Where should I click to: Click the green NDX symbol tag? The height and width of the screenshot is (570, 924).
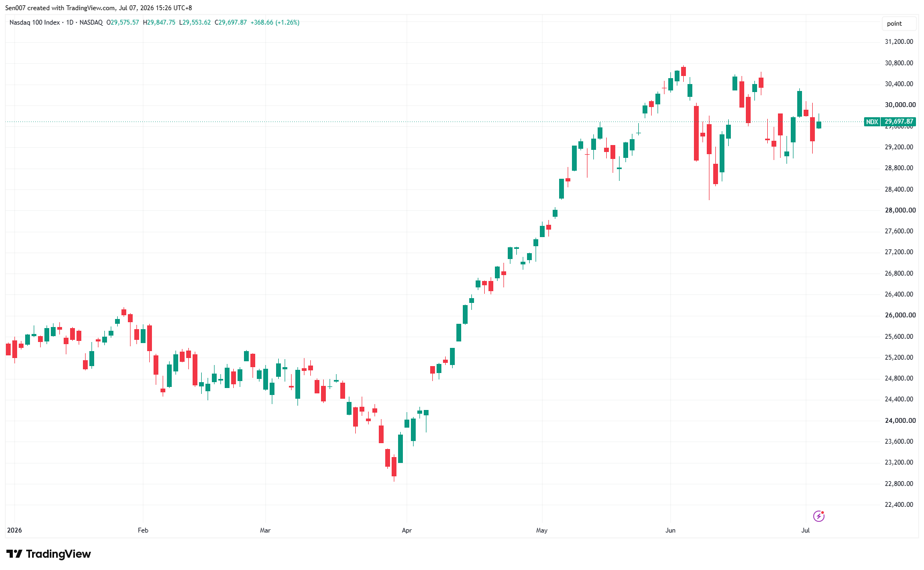872,121
